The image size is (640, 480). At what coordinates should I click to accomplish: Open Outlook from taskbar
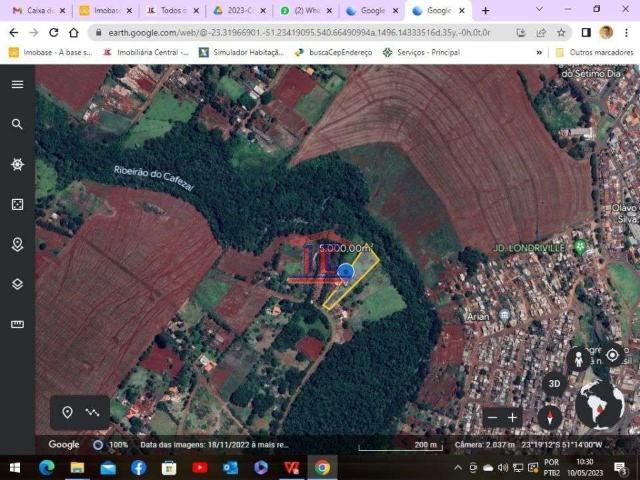click(230, 467)
